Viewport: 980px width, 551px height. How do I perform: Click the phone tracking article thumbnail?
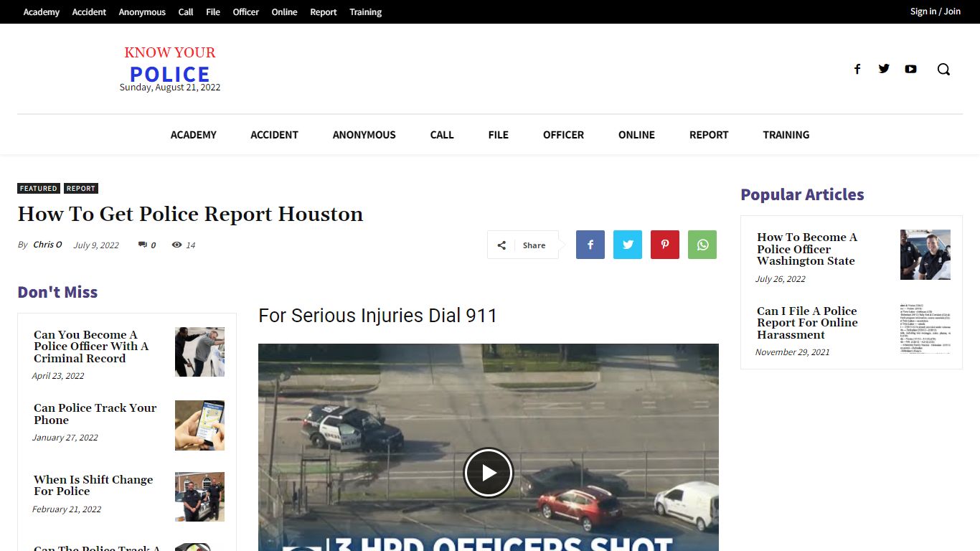pos(199,425)
